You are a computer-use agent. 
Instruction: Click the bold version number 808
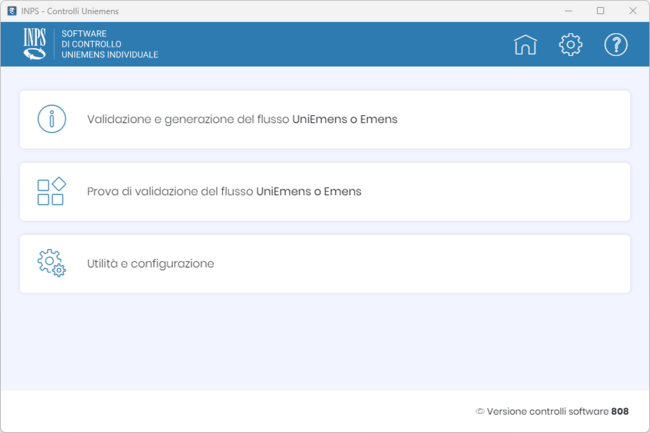tap(620, 411)
